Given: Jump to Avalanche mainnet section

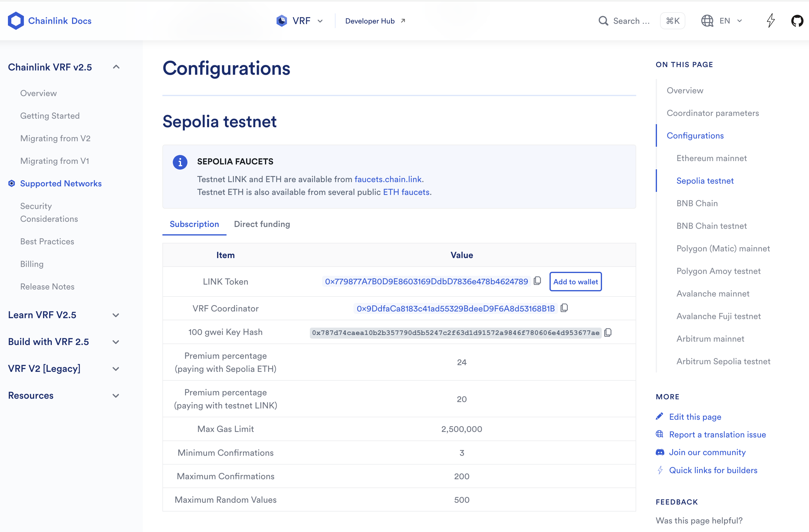Looking at the screenshot, I should pyautogui.click(x=713, y=293).
